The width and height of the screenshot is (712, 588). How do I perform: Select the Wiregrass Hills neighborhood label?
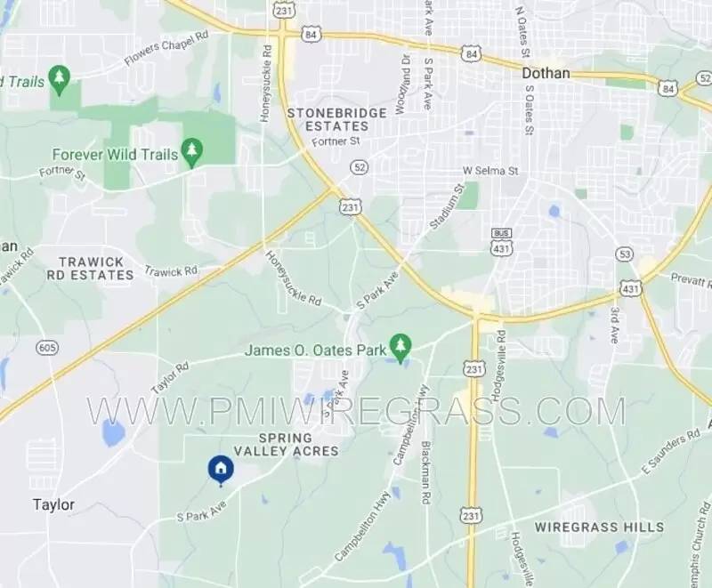tap(599, 528)
